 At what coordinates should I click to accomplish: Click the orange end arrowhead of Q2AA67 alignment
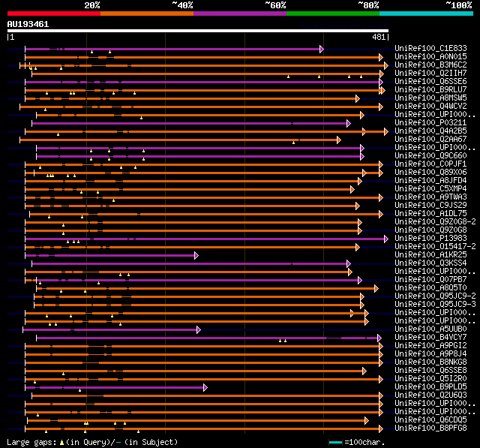click(338, 140)
